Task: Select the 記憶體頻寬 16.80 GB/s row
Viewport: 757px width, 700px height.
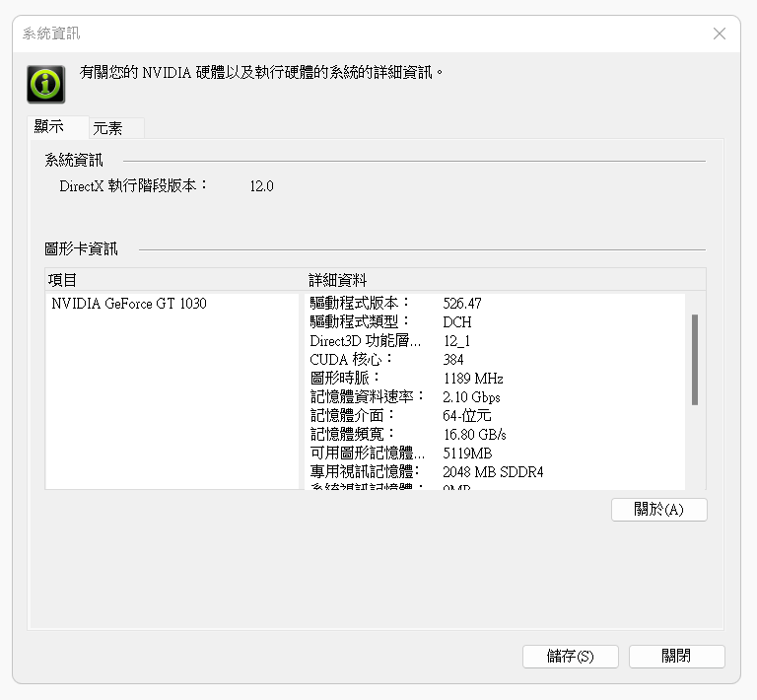Action: (x=495, y=435)
